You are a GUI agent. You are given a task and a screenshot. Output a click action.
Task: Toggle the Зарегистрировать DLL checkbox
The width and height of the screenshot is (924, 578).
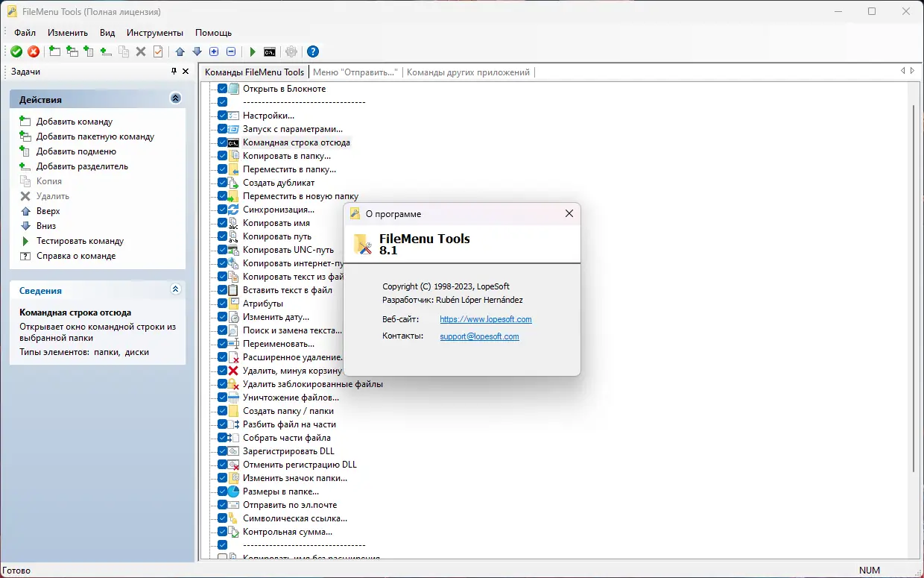point(222,451)
